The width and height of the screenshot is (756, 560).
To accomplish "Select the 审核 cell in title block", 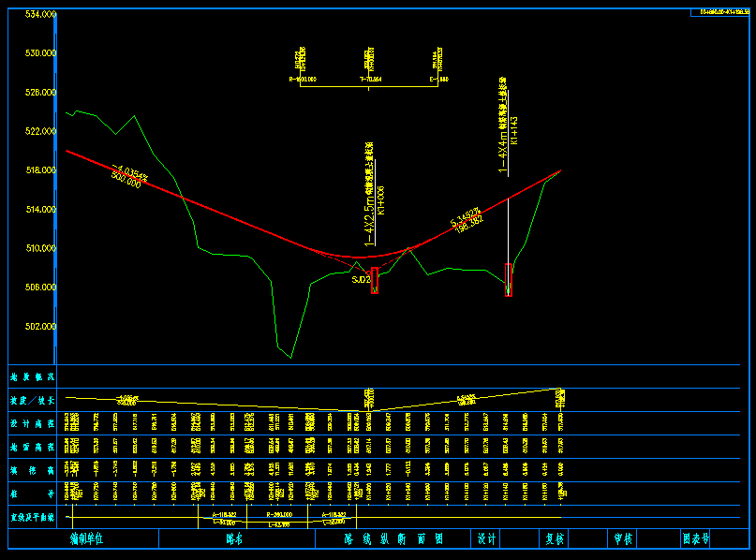I will 624,539.
